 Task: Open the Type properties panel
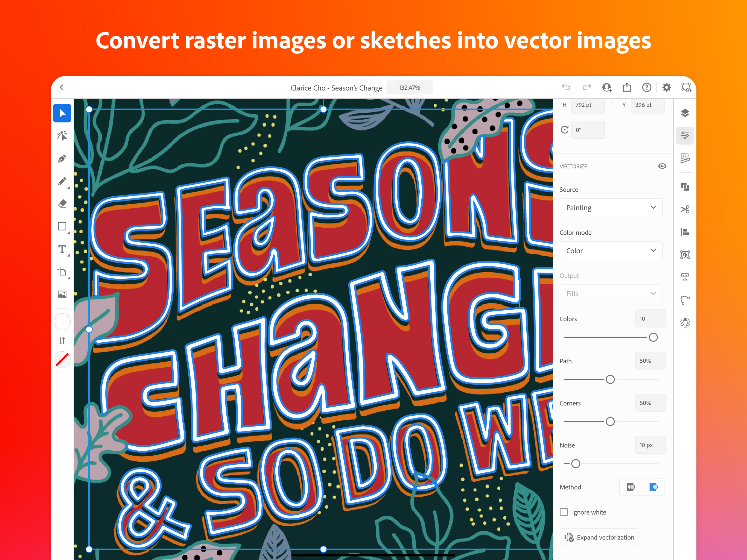tap(685, 277)
